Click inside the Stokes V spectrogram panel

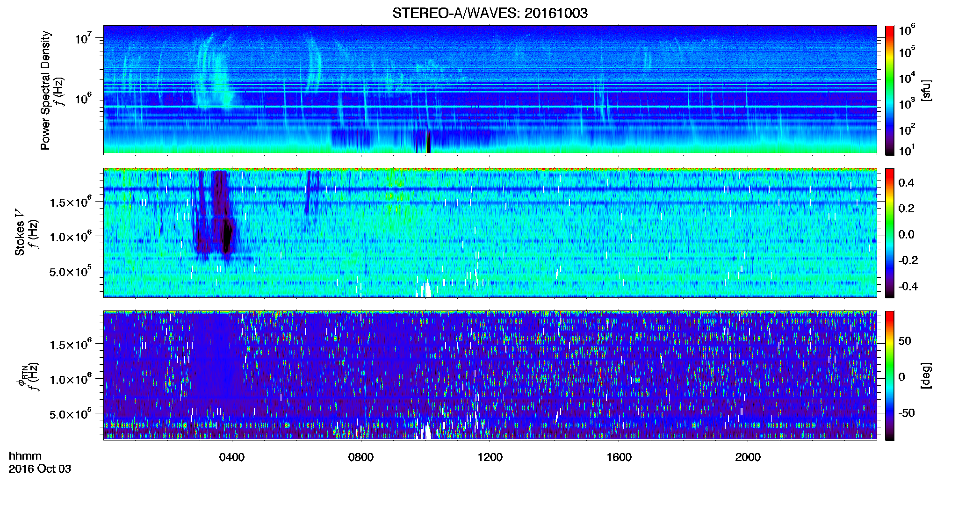490,233
